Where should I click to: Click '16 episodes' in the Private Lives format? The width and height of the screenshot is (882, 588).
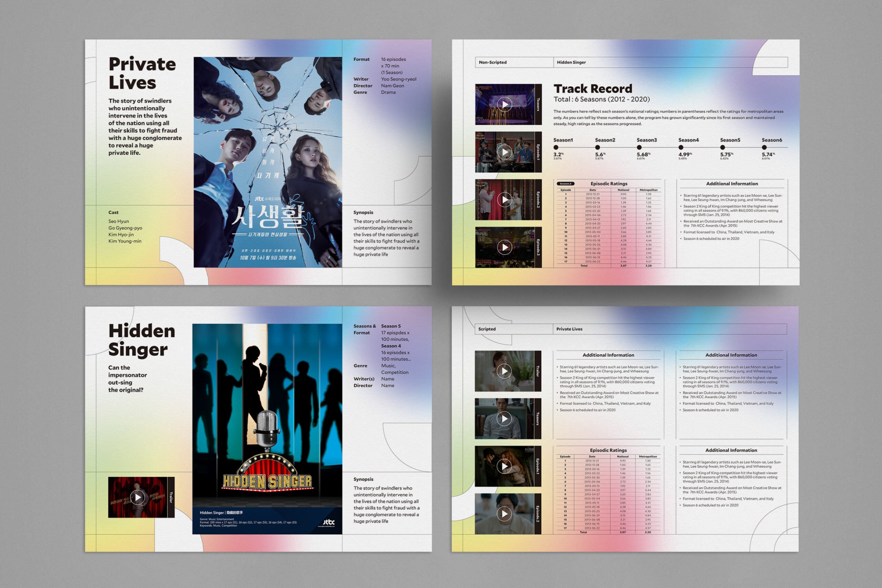(393, 59)
